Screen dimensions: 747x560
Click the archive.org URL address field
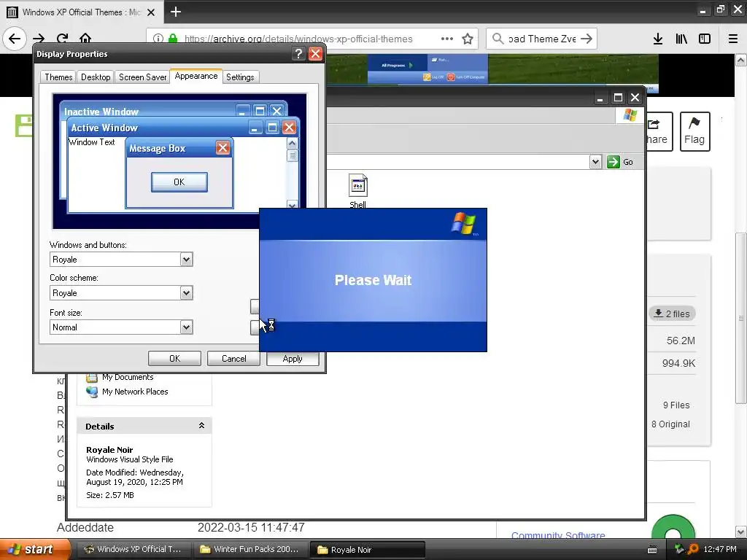[x=298, y=39]
